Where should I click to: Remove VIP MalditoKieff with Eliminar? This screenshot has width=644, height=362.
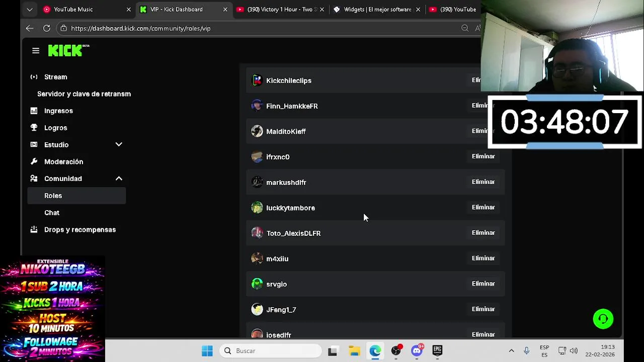coord(484,131)
